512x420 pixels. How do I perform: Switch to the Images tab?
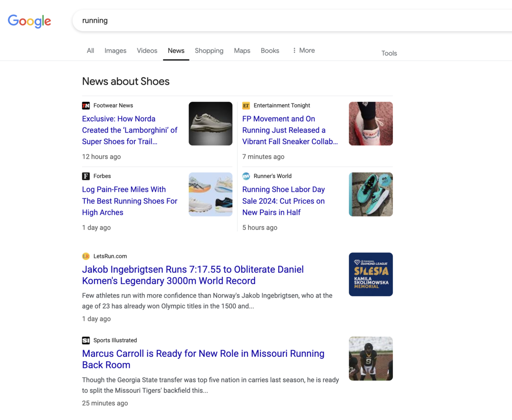click(115, 50)
